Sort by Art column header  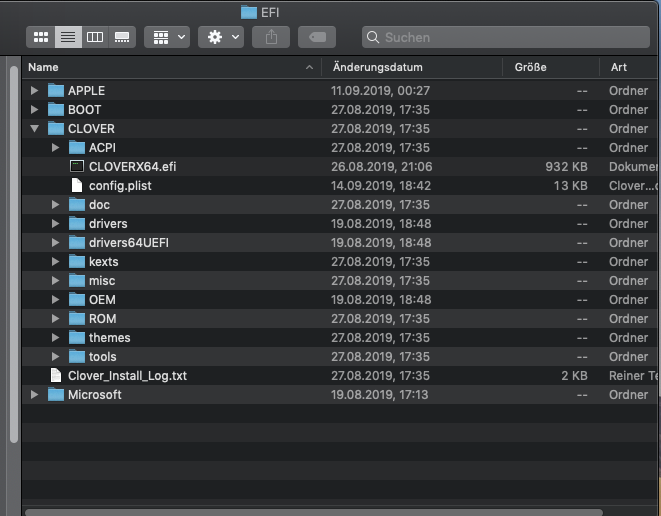tap(630, 67)
